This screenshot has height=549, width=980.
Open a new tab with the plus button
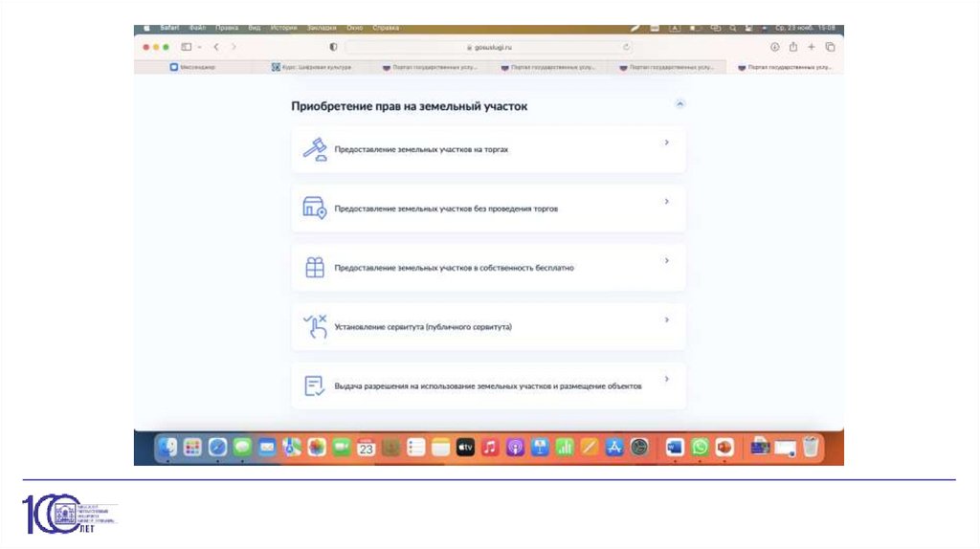(812, 47)
